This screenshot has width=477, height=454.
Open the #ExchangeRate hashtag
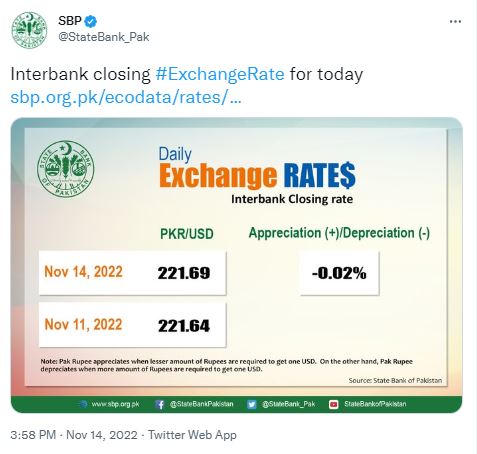220,74
